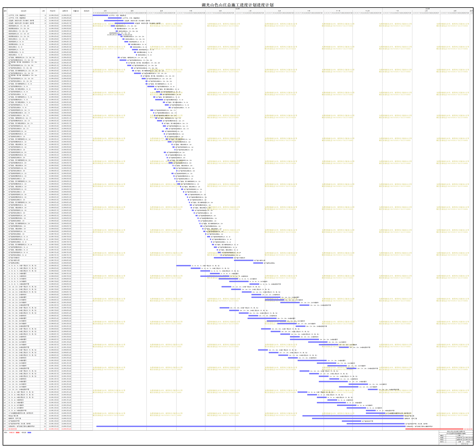Click the 九月 month header in timeline

pos(279,11)
